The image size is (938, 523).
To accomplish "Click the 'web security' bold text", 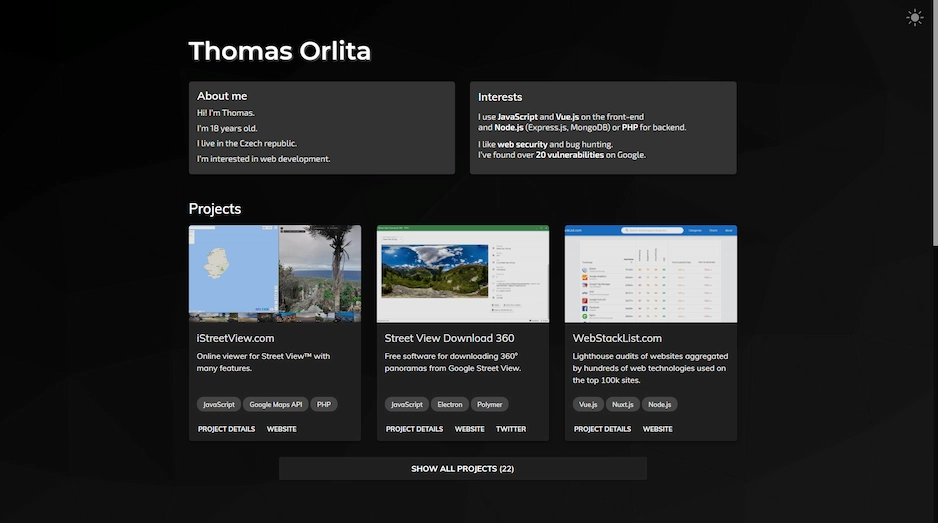I will pos(522,144).
